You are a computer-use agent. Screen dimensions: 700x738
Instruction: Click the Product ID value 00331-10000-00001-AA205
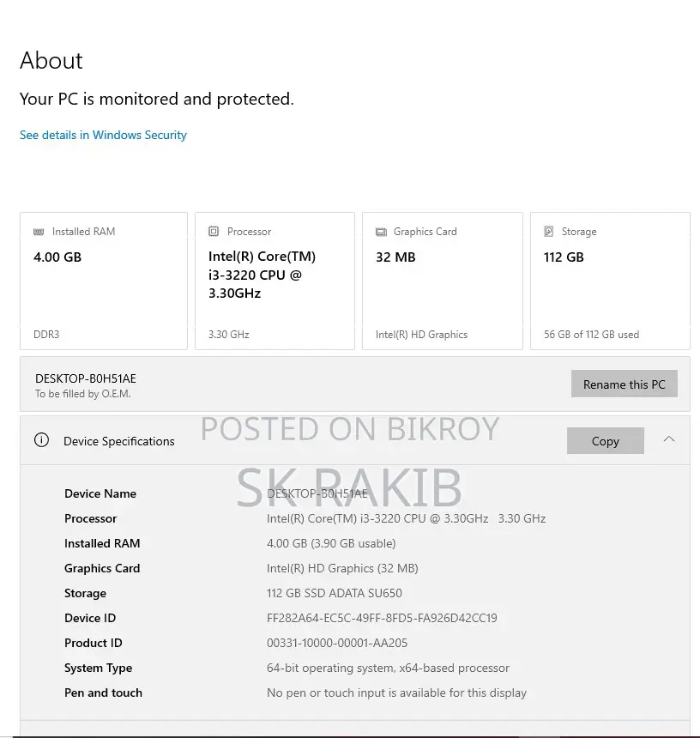point(337,643)
